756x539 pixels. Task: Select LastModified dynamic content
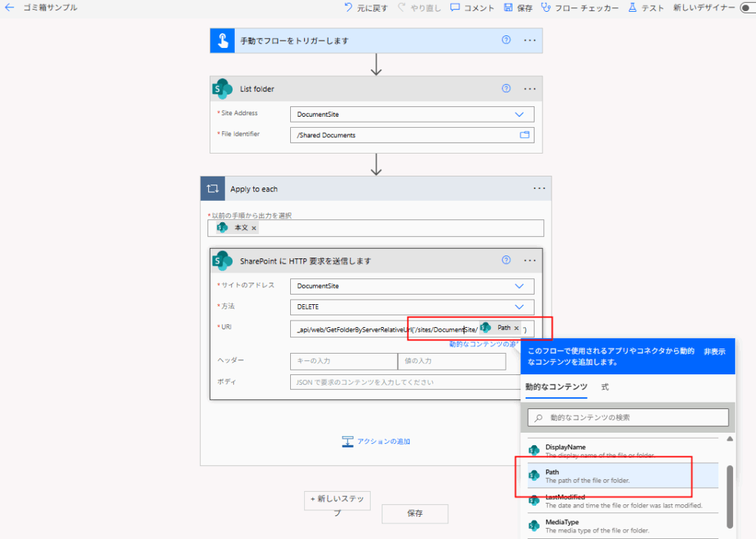click(622, 501)
